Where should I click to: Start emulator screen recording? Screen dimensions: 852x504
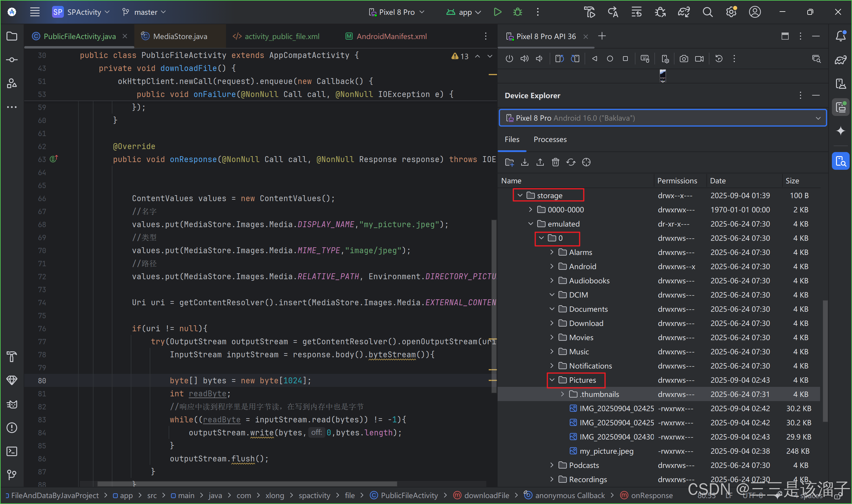[x=700, y=59]
